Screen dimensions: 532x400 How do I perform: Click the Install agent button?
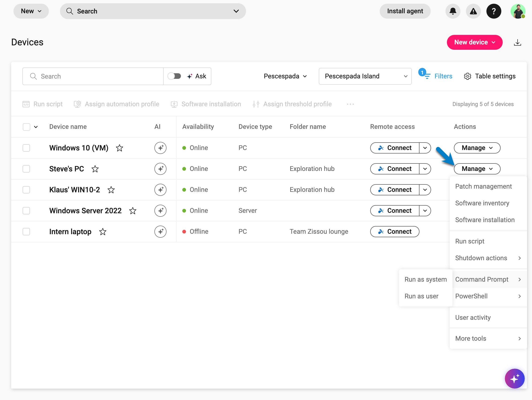point(405,11)
